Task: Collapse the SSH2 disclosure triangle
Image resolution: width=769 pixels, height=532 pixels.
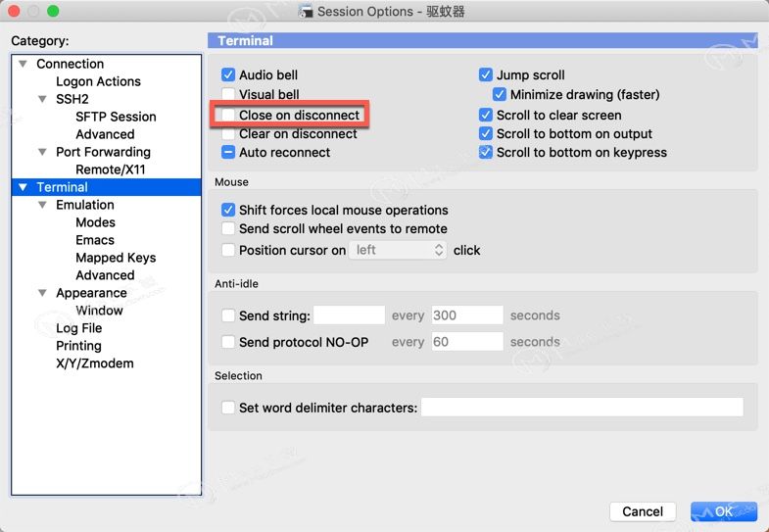Action: 43,99
